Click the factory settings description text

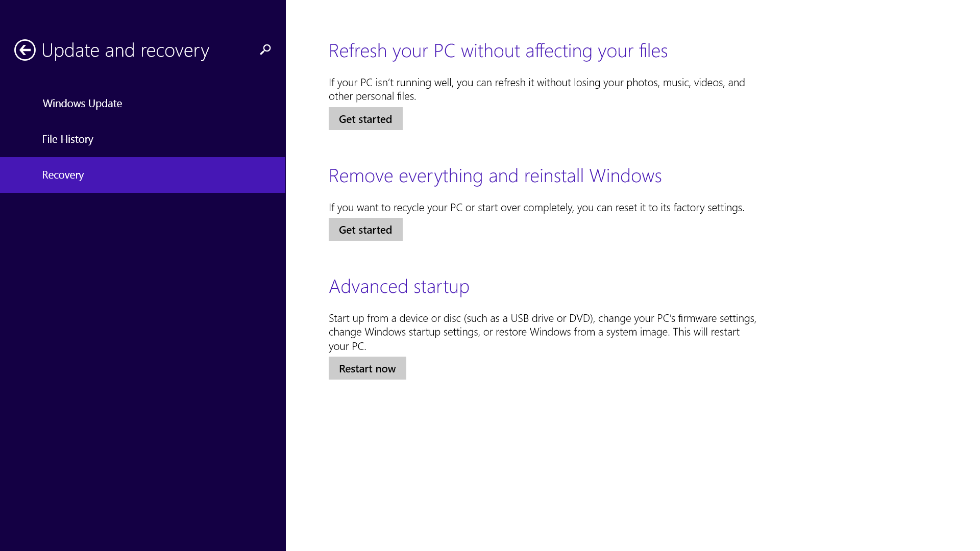coord(536,208)
